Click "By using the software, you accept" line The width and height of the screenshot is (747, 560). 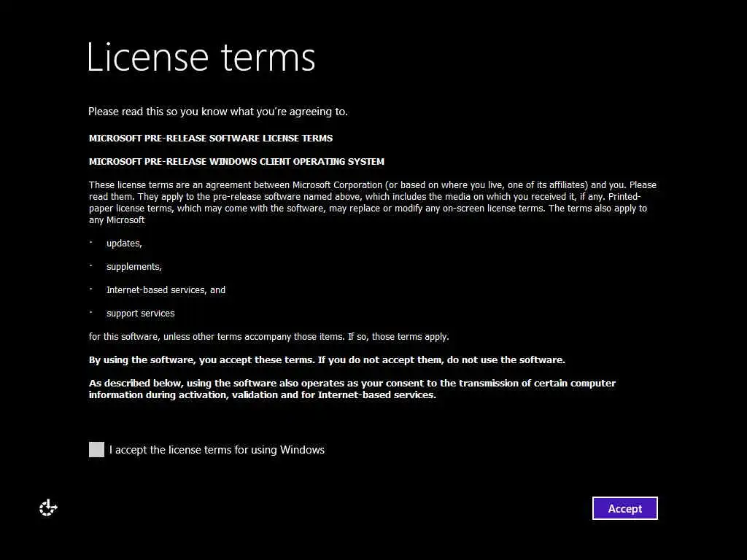(327, 360)
